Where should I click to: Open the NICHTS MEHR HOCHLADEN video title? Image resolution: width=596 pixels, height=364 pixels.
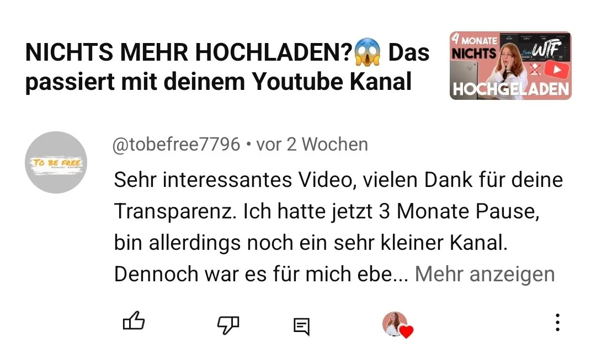pos(227,67)
